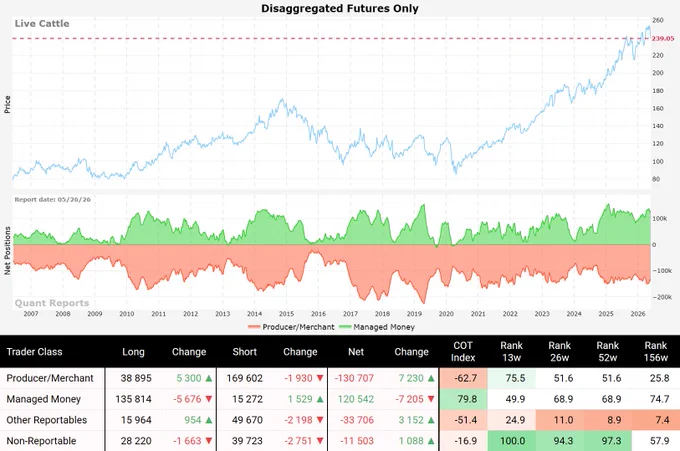This screenshot has height=451, width=680.
Task: Click the 2020 year label on axis
Action: (x=446, y=314)
